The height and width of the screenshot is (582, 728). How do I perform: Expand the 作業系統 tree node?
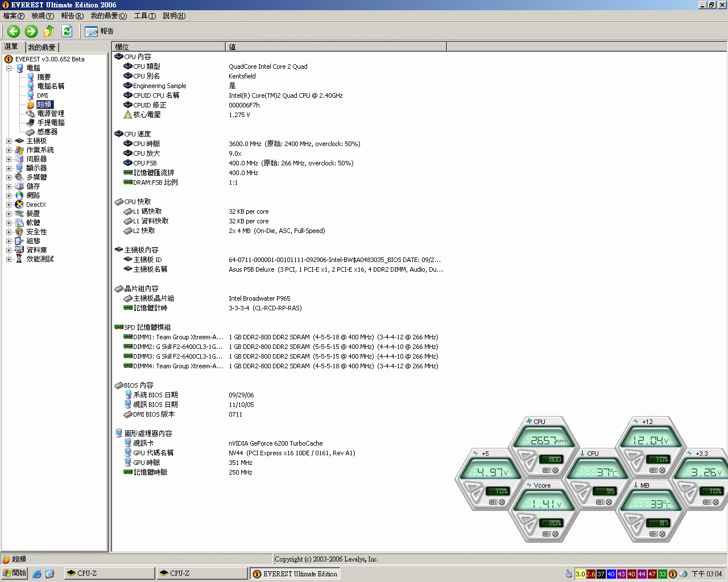pyautogui.click(x=9, y=150)
